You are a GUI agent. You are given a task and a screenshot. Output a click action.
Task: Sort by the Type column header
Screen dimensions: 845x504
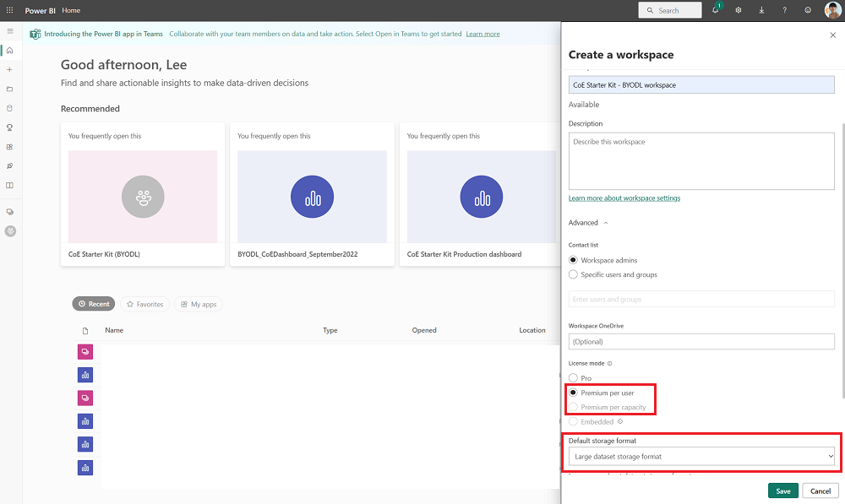click(x=330, y=330)
